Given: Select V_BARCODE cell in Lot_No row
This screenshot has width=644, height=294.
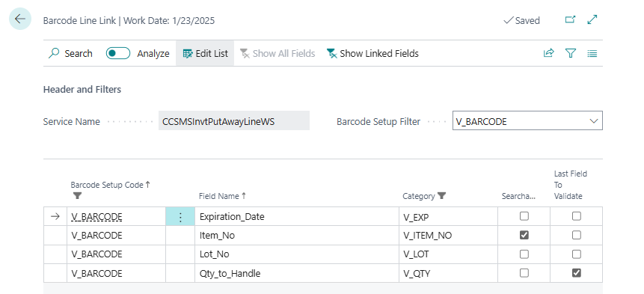Looking at the screenshot, I should click(116, 254).
